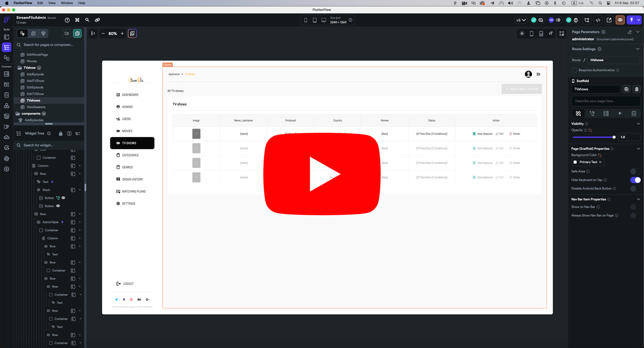Collapse the TVshow folder in pages
The width and height of the screenshot is (644, 348).
tap(19, 68)
